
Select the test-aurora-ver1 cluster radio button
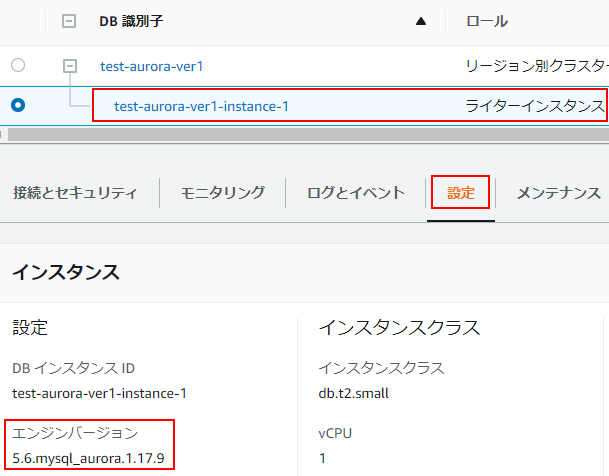18,65
